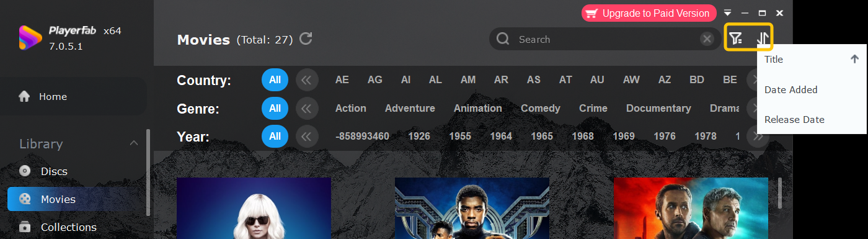Image resolution: width=868 pixels, height=239 pixels.
Task: Open the dropdown menu triangle in title bar
Action: tap(728, 13)
